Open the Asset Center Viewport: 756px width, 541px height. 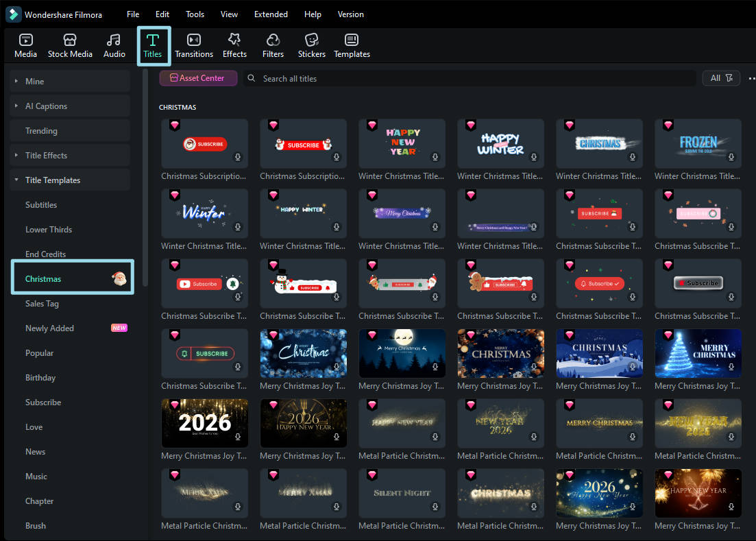tap(198, 78)
